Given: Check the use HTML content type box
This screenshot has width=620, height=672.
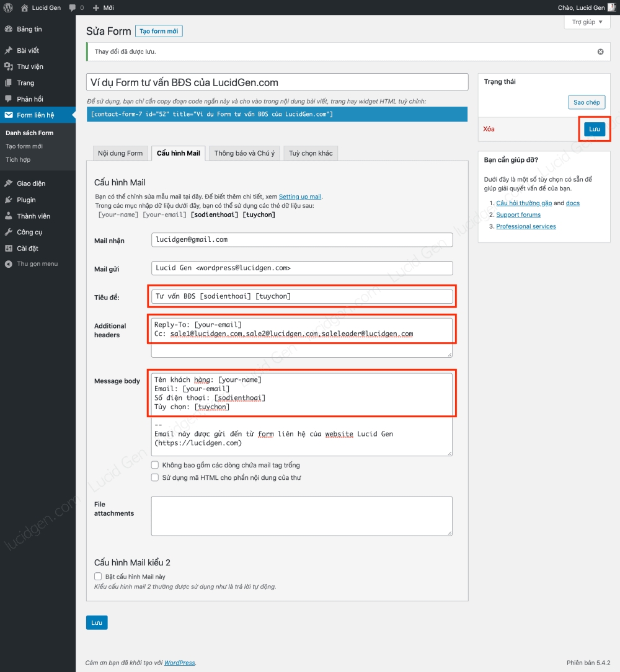Looking at the screenshot, I should (x=155, y=478).
